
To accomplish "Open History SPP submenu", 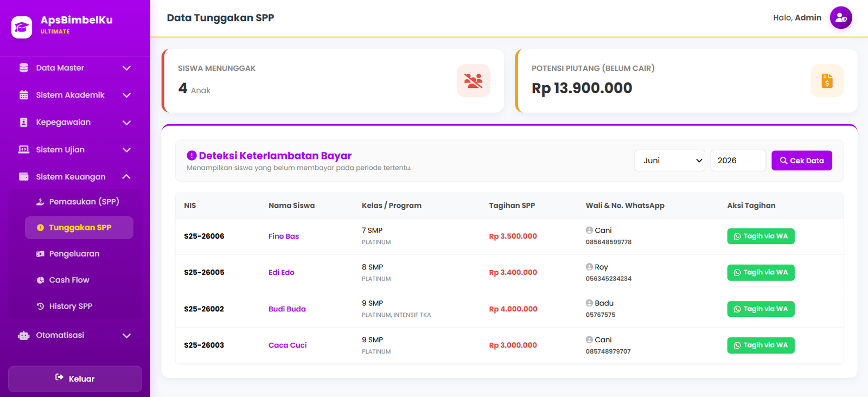I will coord(79,306).
